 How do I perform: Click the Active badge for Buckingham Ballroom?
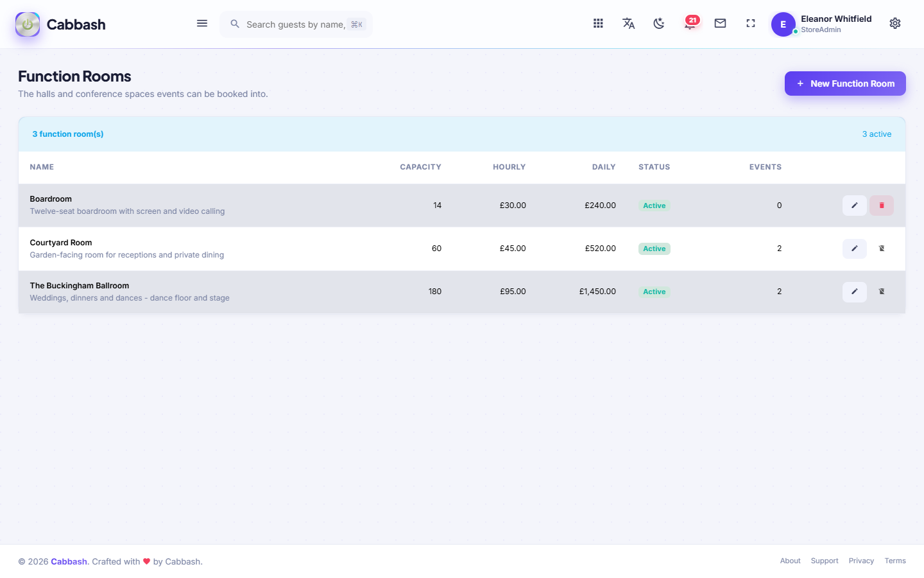[x=654, y=292]
